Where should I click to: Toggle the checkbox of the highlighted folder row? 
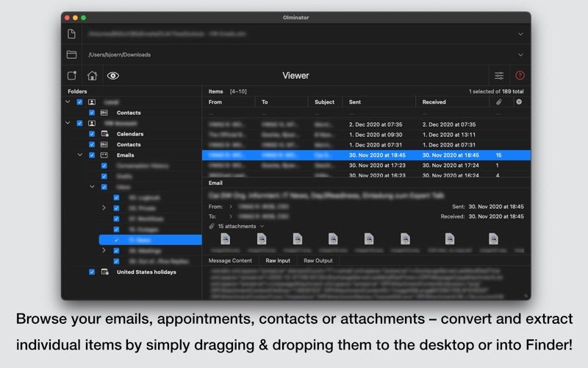click(116, 240)
